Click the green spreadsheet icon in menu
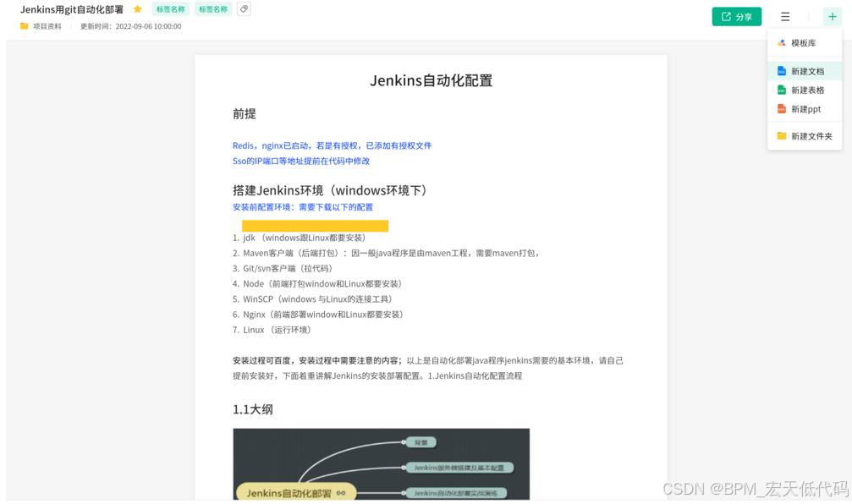 [x=782, y=90]
